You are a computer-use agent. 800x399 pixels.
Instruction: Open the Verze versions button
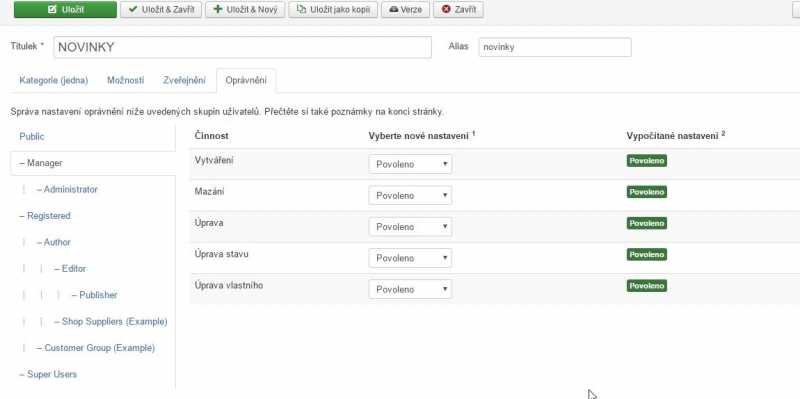(406, 9)
